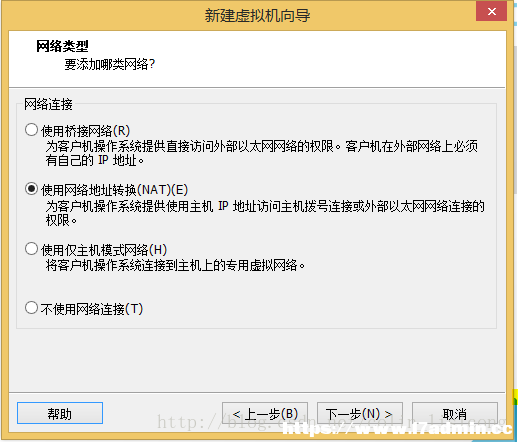
Task: Click the bridged network description paragraph
Action: (262, 153)
